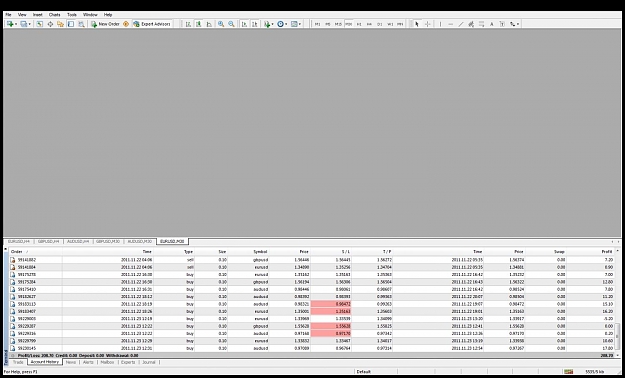Draw a trendline tool
The image size is (625, 378).
pos(461,24)
